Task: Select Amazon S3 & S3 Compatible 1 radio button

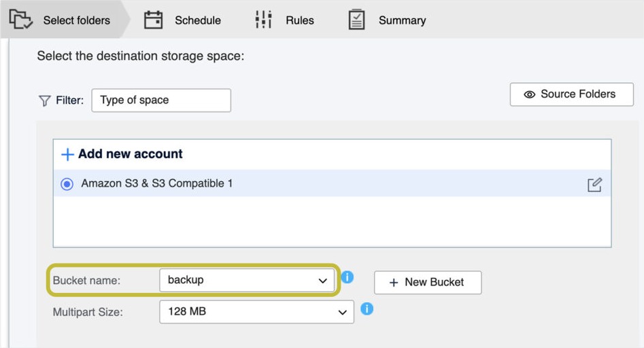Action: click(67, 184)
